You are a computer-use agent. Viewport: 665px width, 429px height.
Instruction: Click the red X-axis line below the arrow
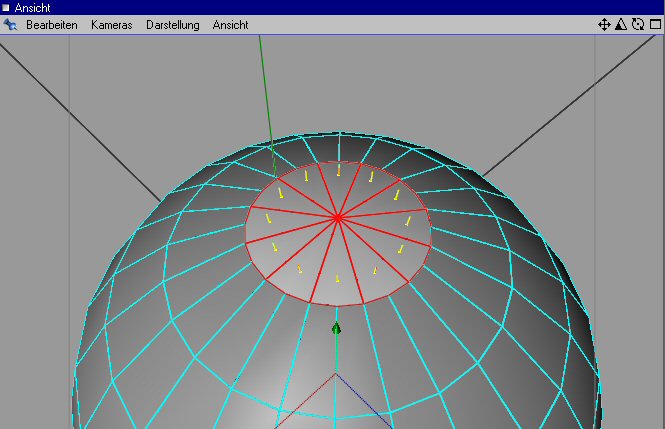(310, 398)
